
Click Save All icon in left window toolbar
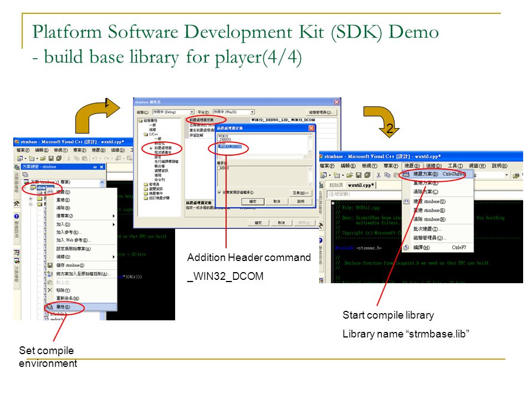(59, 158)
